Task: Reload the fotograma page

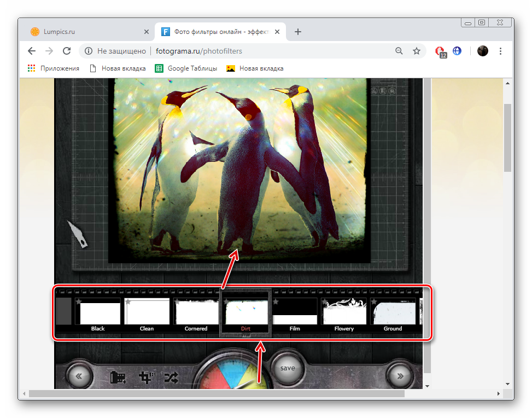Action: [67, 51]
